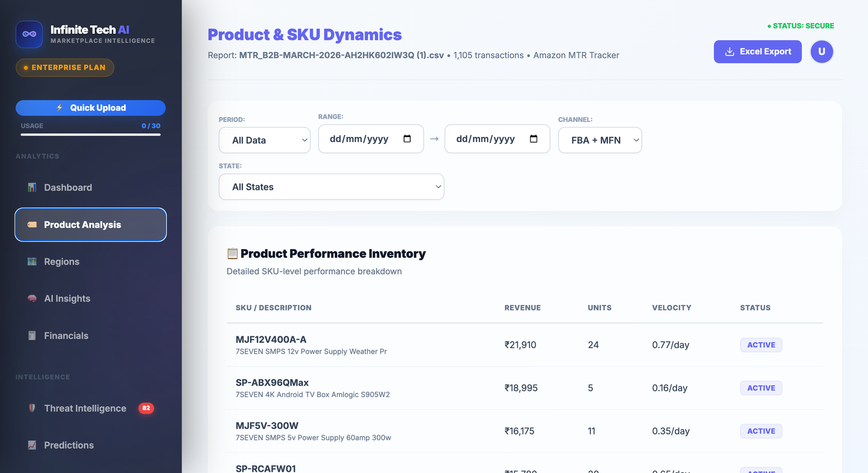Click the Predictions trend chart icon
This screenshot has height=473, width=868.
(32, 445)
